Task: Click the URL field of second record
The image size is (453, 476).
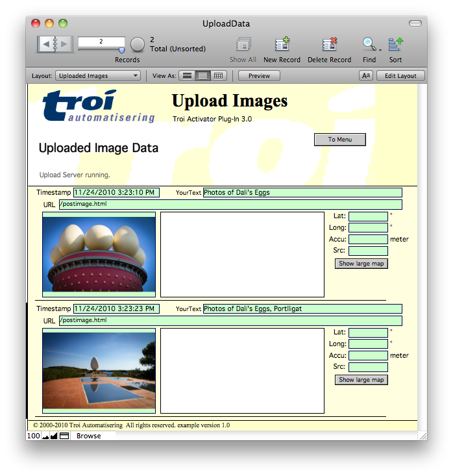Action: coord(230,321)
